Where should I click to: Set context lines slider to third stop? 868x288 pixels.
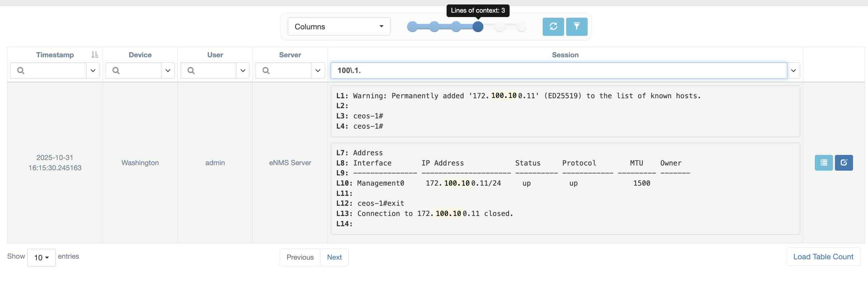tap(456, 27)
